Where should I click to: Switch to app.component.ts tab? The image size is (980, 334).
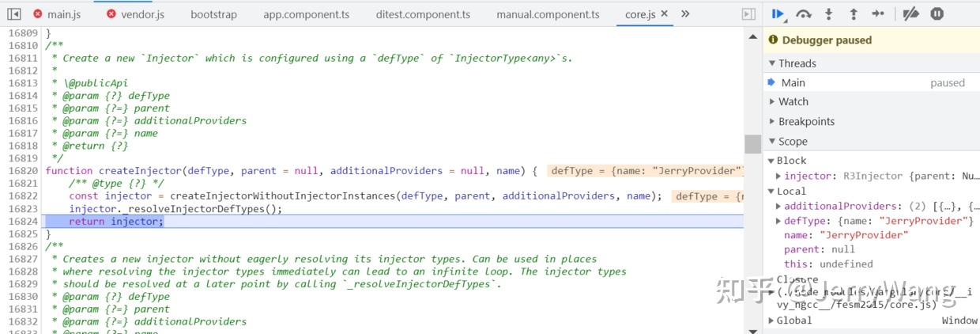pyautogui.click(x=306, y=14)
